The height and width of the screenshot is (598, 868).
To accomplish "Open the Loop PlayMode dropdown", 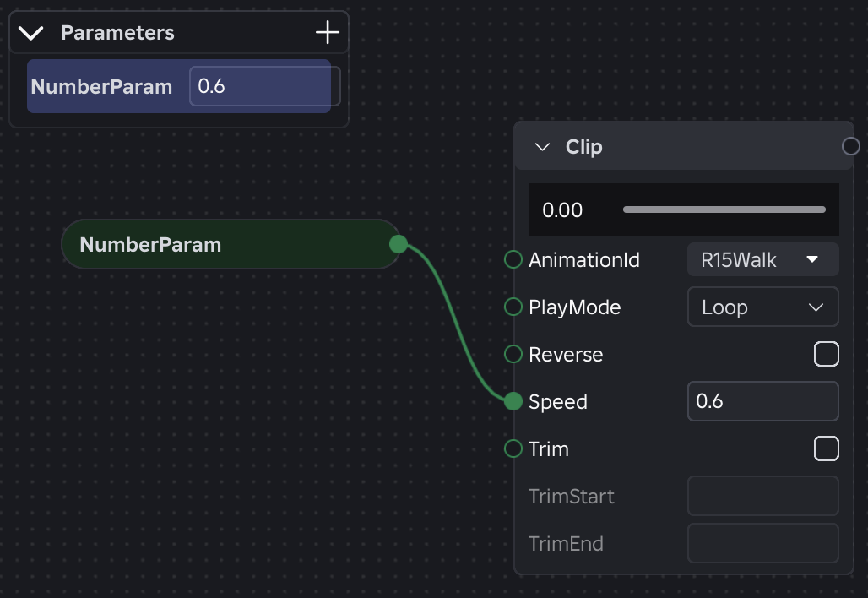I will [762, 307].
